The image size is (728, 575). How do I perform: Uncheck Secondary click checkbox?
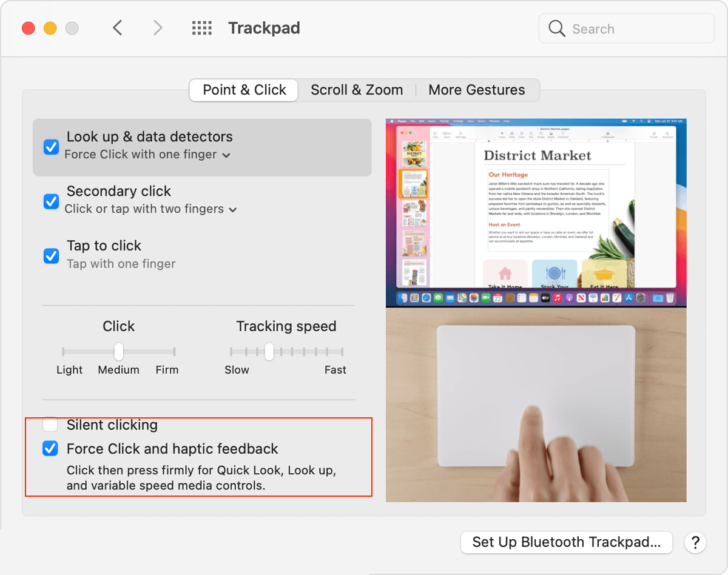[x=51, y=201]
